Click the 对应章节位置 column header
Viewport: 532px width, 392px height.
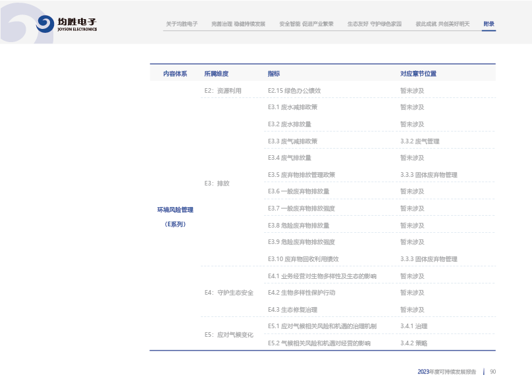[x=418, y=74]
